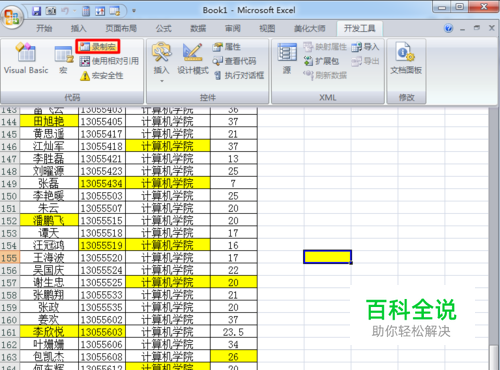Click yellow 计算机学院 cell in row 146

(168, 146)
